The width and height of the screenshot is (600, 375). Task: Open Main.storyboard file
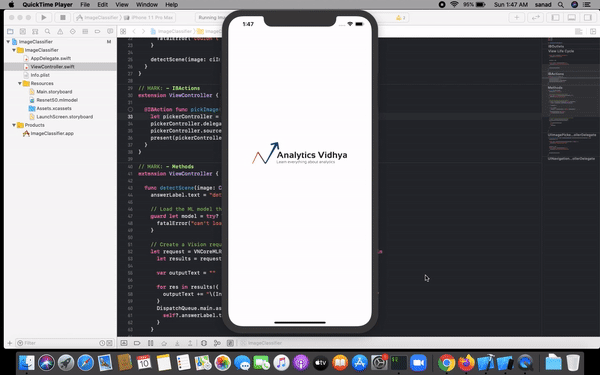point(54,92)
